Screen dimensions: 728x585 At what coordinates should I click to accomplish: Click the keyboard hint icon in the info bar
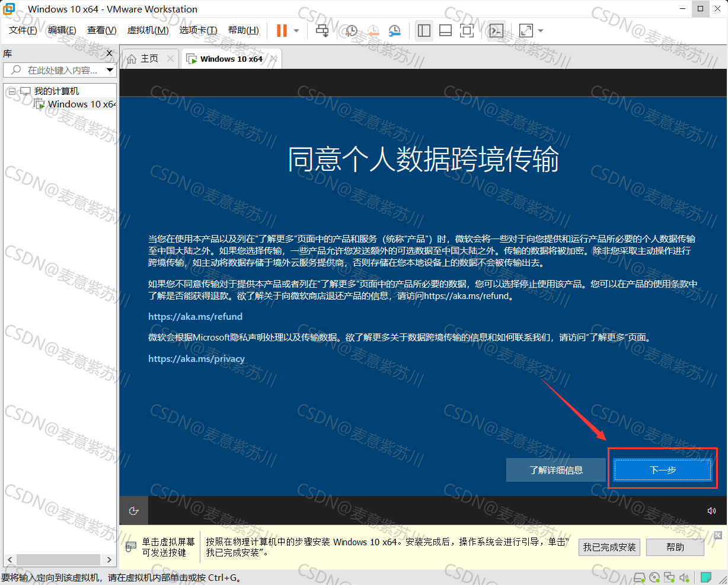(x=130, y=547)
